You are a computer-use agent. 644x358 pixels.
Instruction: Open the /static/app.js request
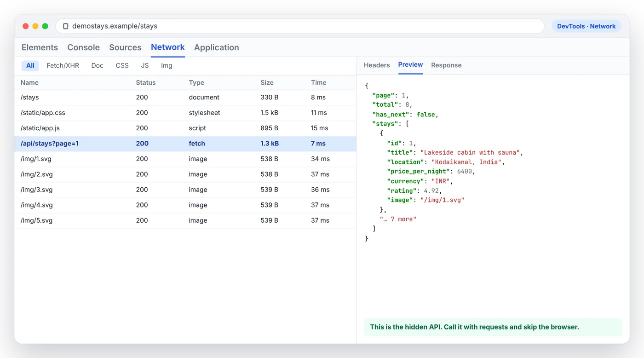(x=185, y=128)
